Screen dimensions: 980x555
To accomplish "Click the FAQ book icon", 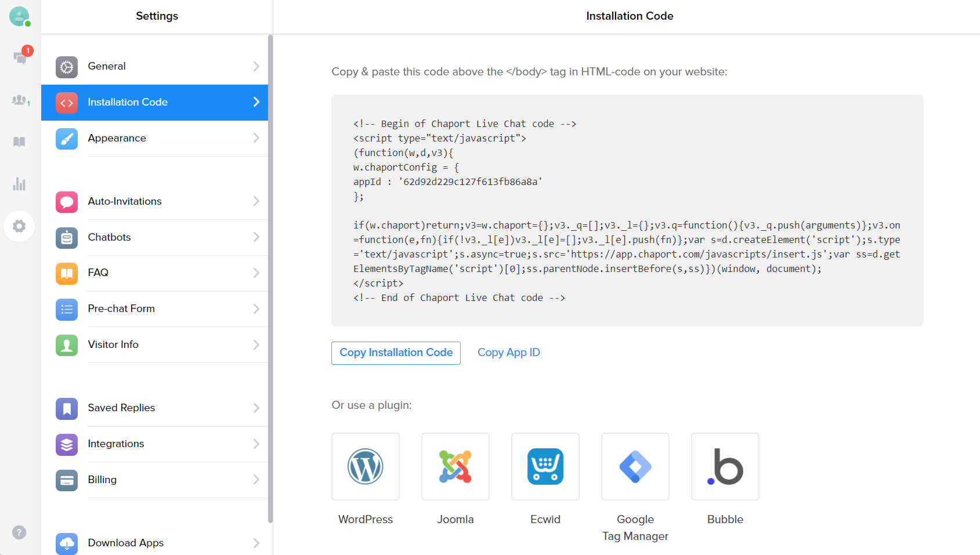I will [x=67, y=273].
